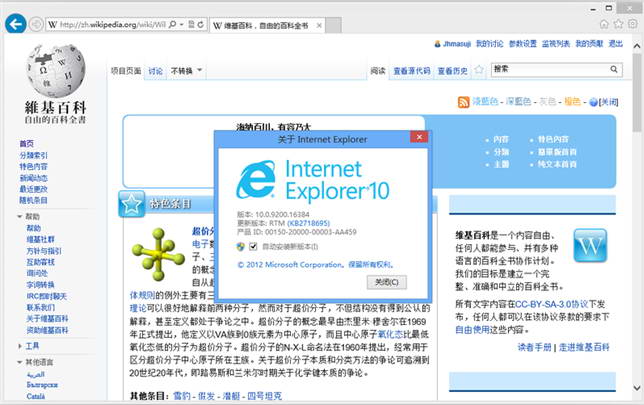Click the greyed-out forward arrow button
Viewport: 644px width, 405px height.
(x=37, y=25)
